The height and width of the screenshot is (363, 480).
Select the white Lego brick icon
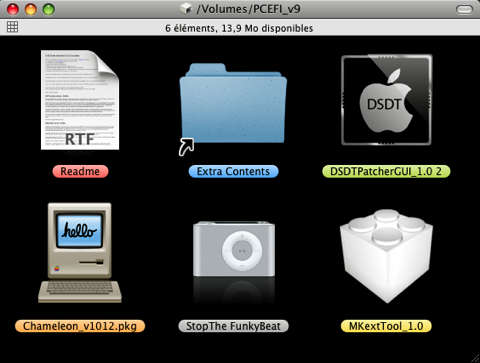click(386, 256)
